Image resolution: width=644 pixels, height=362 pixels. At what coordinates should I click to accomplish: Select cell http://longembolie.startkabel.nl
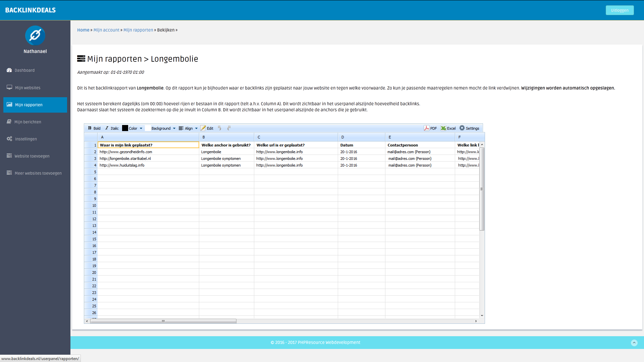pyautogui.click(x=148, y=158)
